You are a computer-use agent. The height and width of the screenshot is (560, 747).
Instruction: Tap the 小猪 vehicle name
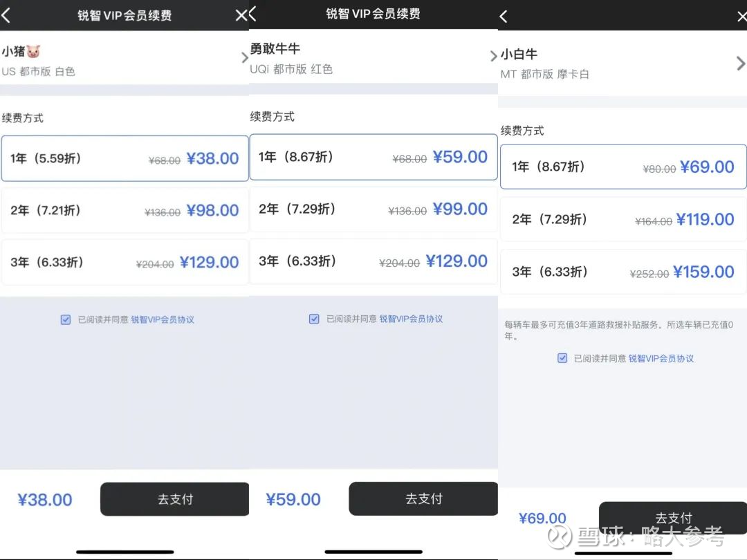click(x=13, y=51)
